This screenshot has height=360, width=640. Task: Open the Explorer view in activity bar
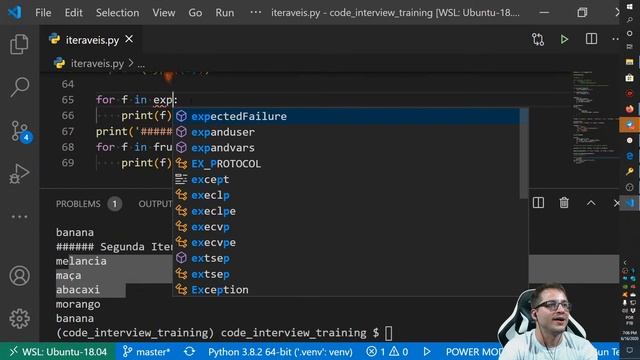(19, 44)
